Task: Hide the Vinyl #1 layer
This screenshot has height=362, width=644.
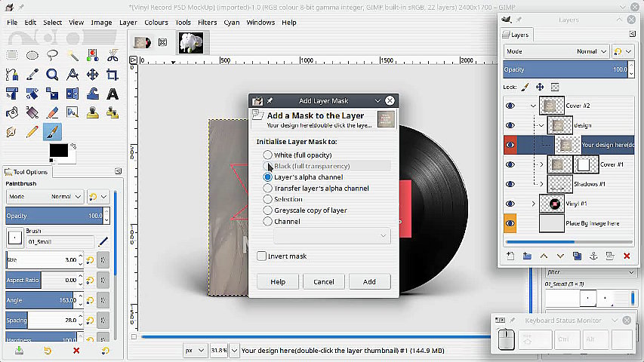Action: (510, 204)
